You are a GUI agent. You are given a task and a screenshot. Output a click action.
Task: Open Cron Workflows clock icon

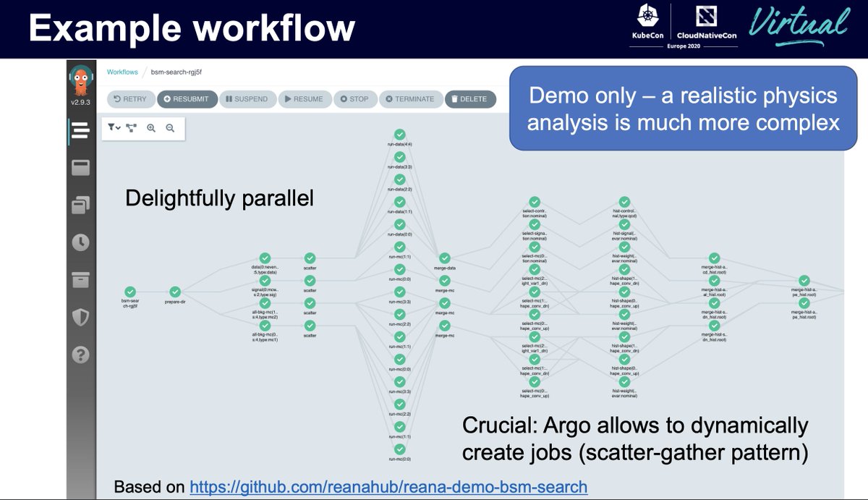(x=80, y=243)
